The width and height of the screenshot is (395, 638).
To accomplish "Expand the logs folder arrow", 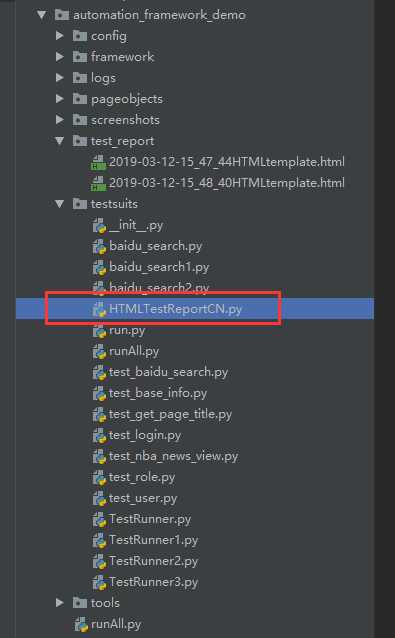I will tap(60, 78).
